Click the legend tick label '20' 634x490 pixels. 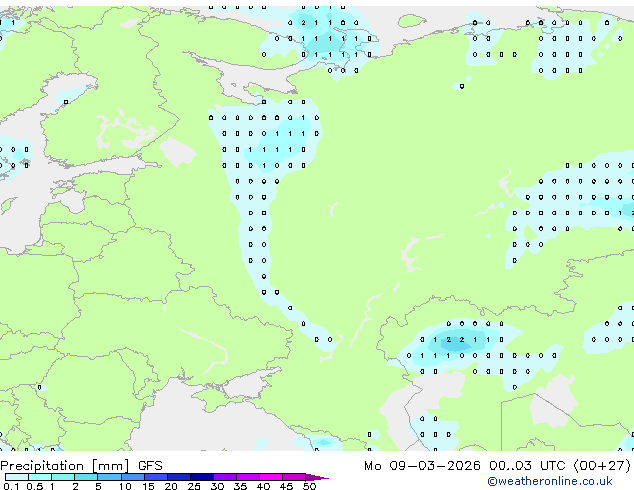tap(171, 486)
